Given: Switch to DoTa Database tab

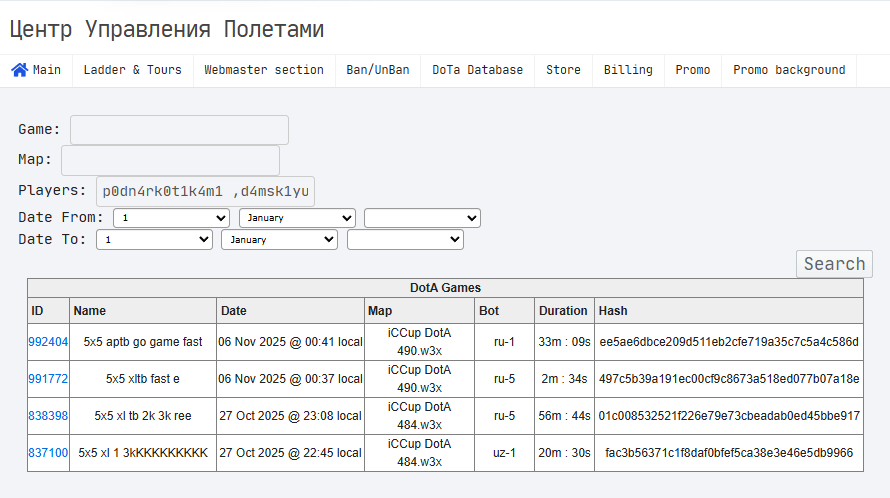Looking at the screenshot, I should click(x=477, y=70).
